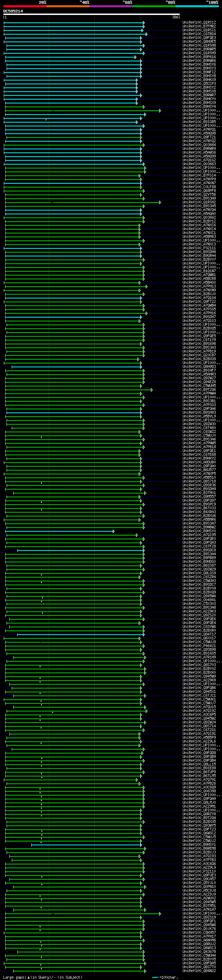The height and width of the screenshot is (980, 222).
Task: Select label UniRef100_B9RWR6
Action: 199,60
